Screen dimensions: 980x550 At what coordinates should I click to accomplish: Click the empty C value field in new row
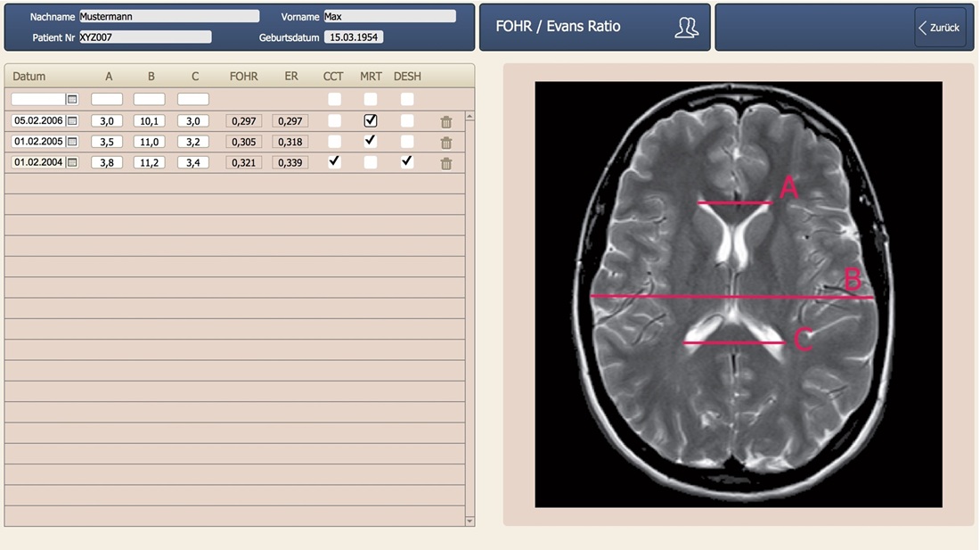[193, 99]
